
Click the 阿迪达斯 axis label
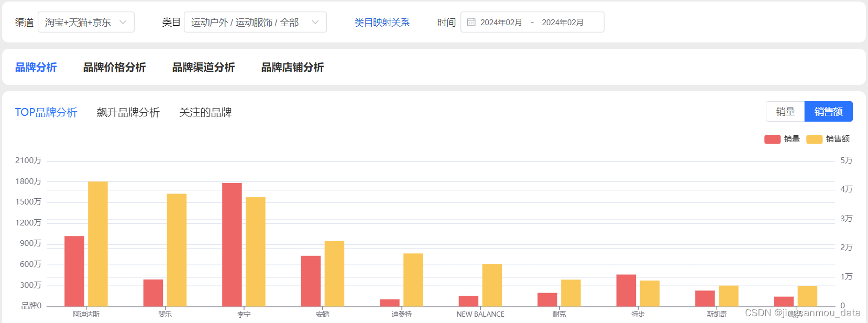point(86,314)
